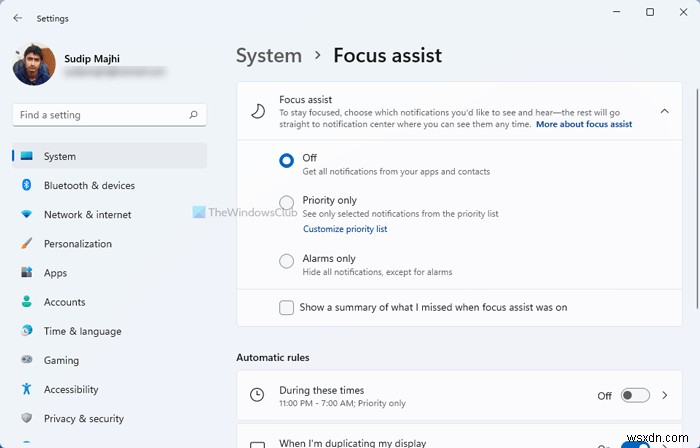
Task: Open During these times details chevron
Action: point(665,395)
